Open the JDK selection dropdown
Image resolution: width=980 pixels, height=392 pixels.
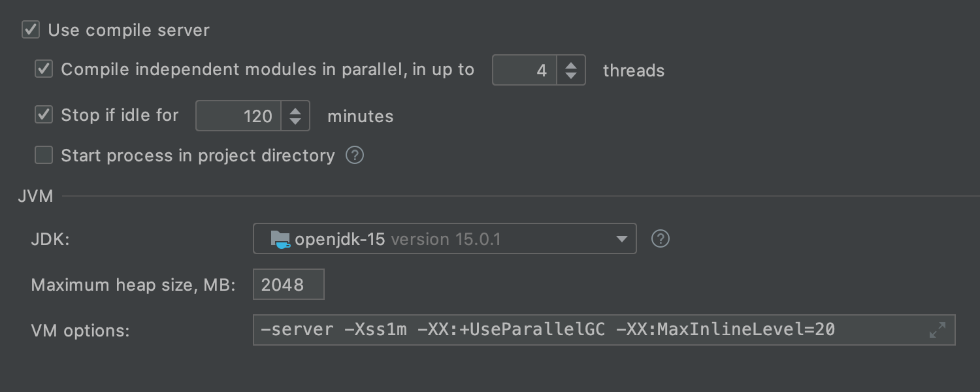coord(445,239)
